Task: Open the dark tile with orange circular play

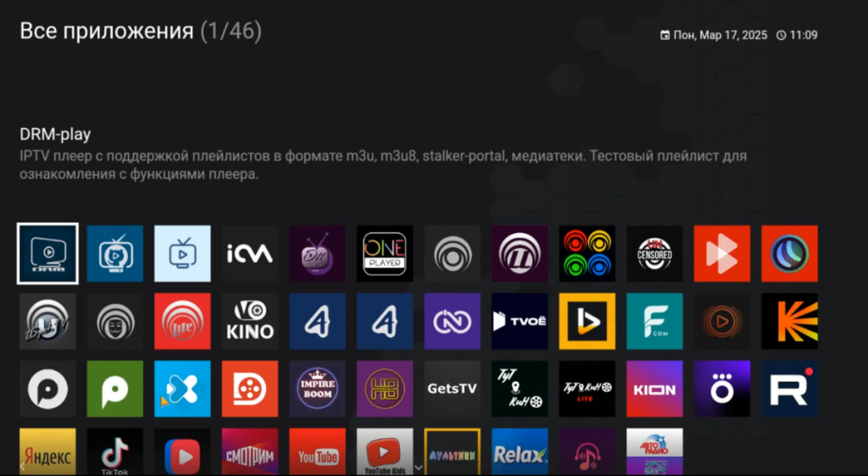Action: pos(722,322)
